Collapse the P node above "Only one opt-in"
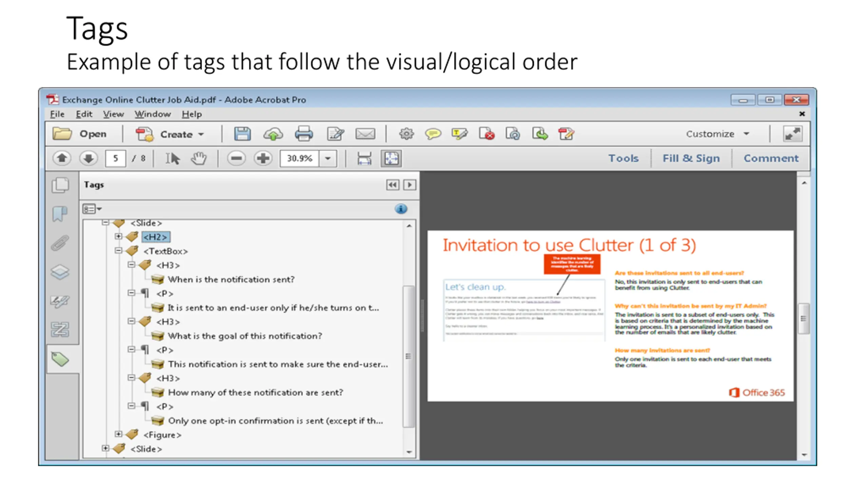 [131, 406]
